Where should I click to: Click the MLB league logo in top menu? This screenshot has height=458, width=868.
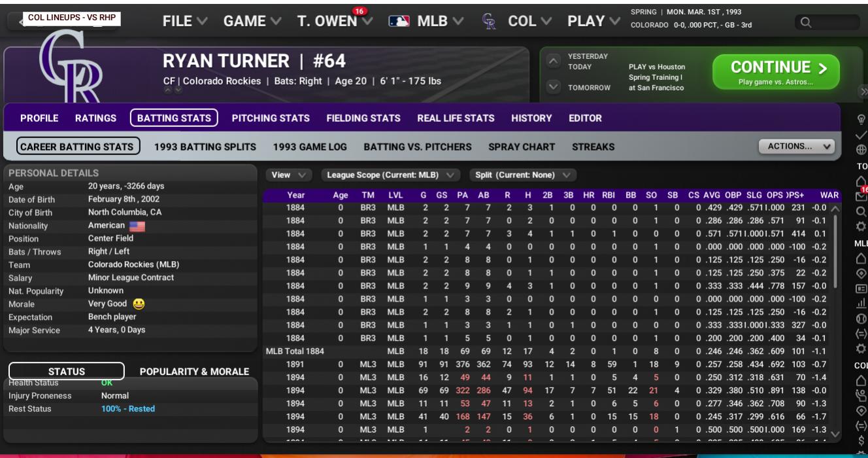point(399,22)
